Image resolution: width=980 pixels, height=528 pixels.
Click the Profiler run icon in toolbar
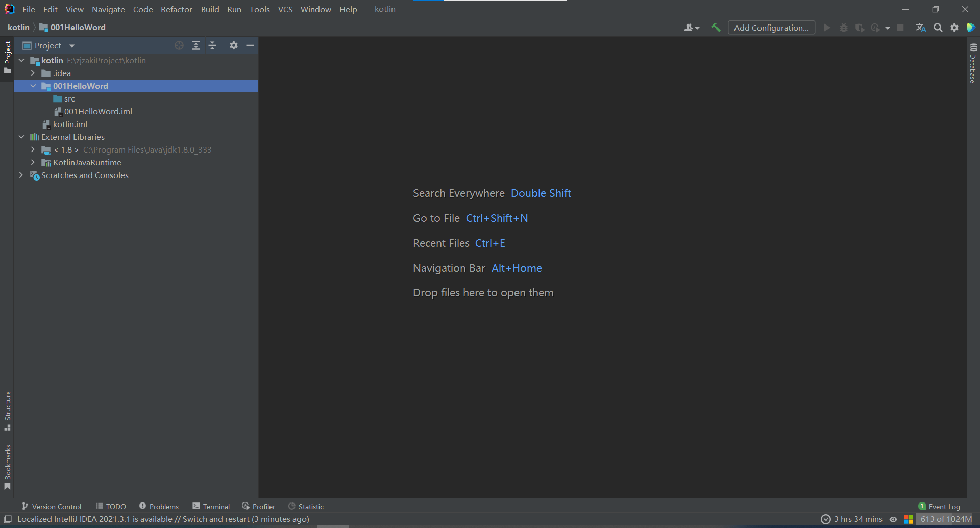[875, 28]
